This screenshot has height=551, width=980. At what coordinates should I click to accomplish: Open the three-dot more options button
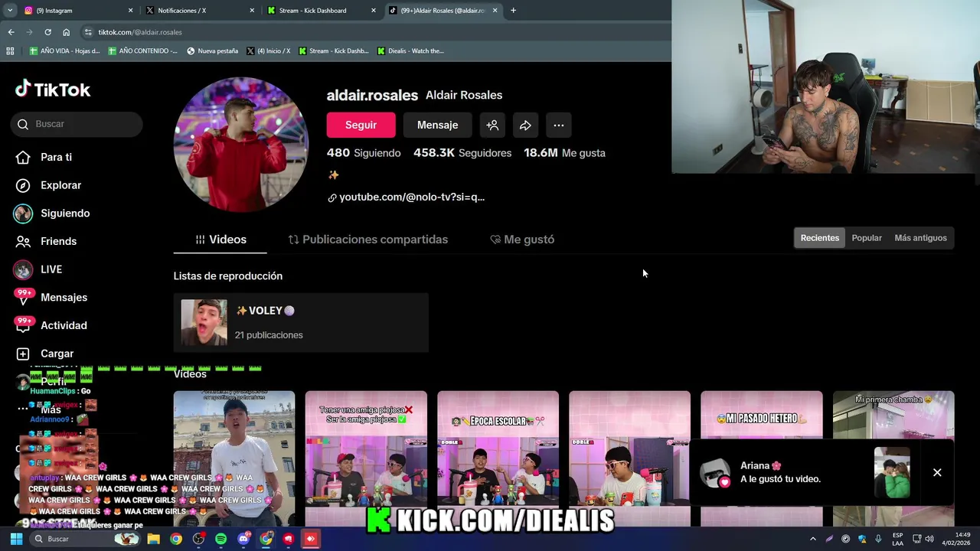(x=559, y=125)
